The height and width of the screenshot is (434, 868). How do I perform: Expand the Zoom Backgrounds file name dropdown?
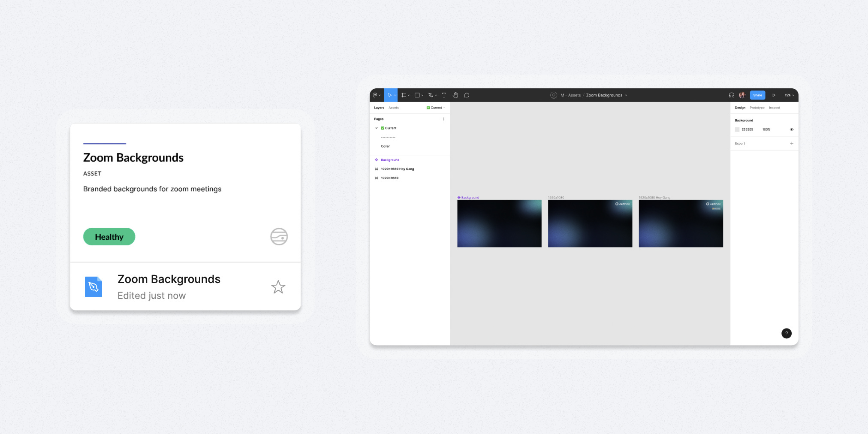(626, 95)
